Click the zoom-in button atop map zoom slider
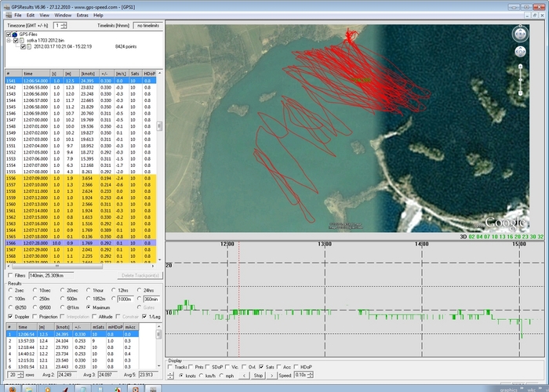The image size is (549, 392). (x=520, y=66)
